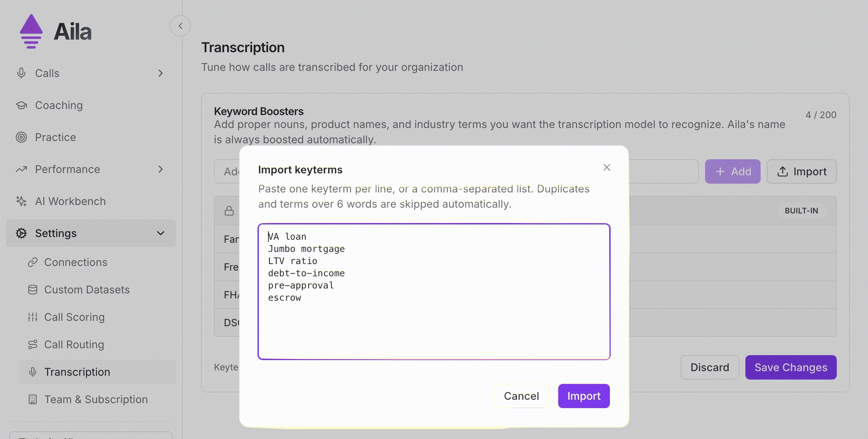This screenshot has width=868, height=439.
Task: Click the lock icon in the built-in row
Action: (x=229, y=211)
